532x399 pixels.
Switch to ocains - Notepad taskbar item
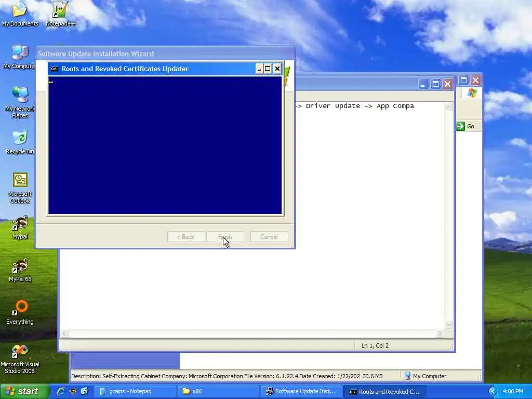click(x=136, y=391)
